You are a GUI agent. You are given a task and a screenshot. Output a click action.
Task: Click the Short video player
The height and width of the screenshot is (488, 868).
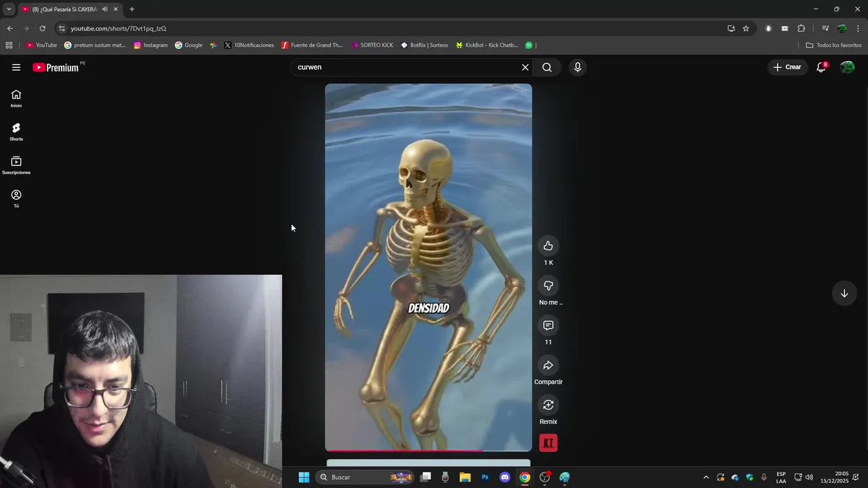click(x=429, y=267)
